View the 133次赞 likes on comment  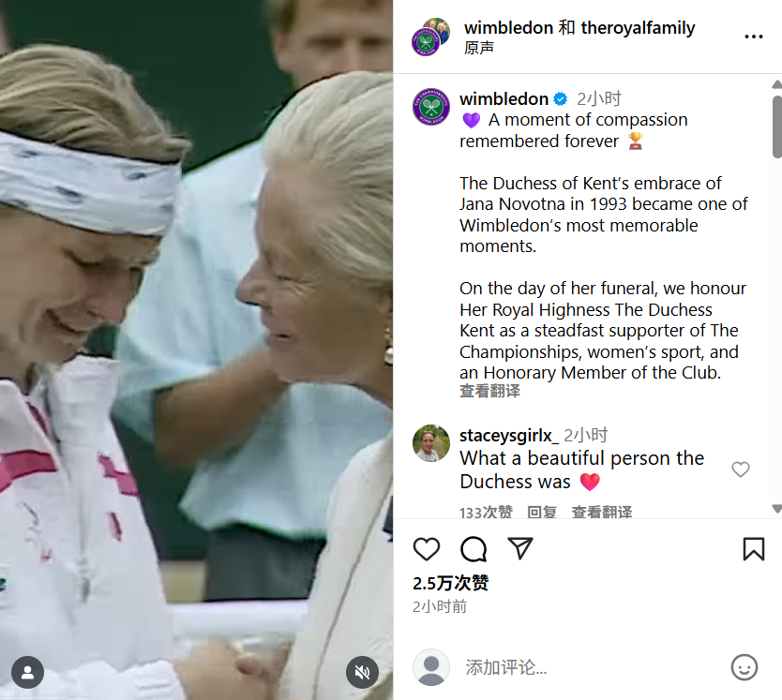[x=486, y=512]
